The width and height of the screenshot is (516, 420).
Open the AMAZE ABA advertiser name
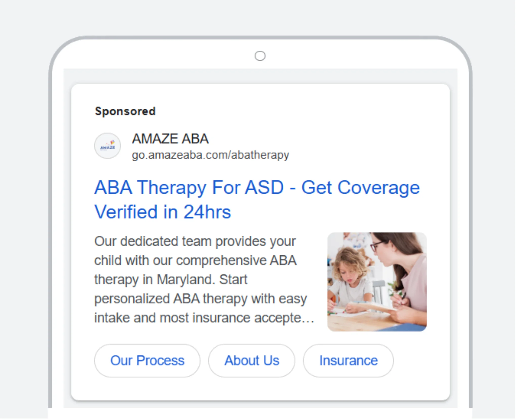click(x=170, y=139)
